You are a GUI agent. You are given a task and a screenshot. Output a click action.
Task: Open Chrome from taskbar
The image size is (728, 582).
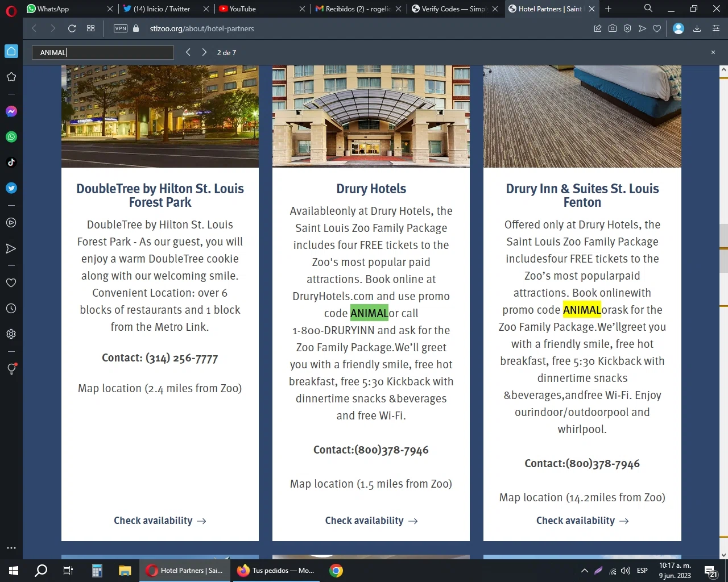(336, 571)
